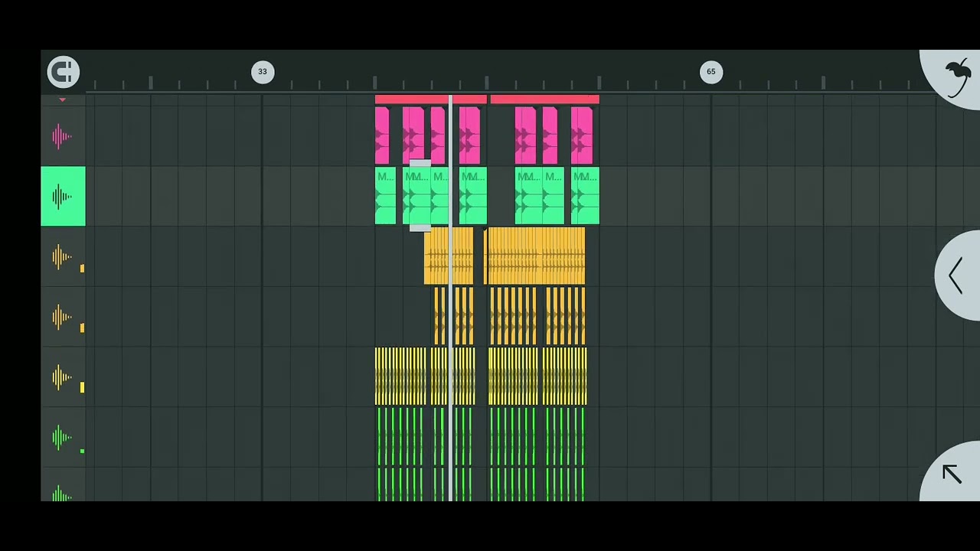This screenshot has height=551, width=980.
Task: Select the second orange audio track header
Action: point(63,316)
